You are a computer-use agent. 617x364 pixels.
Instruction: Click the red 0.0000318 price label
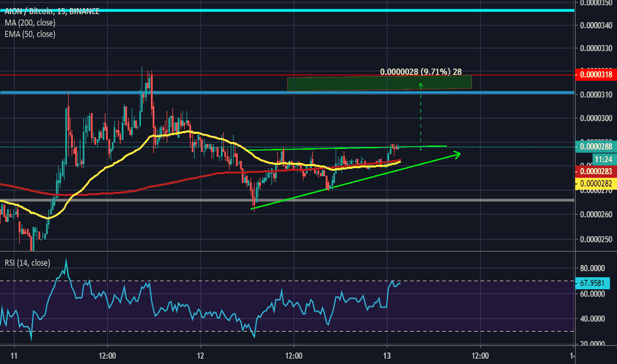596,75
